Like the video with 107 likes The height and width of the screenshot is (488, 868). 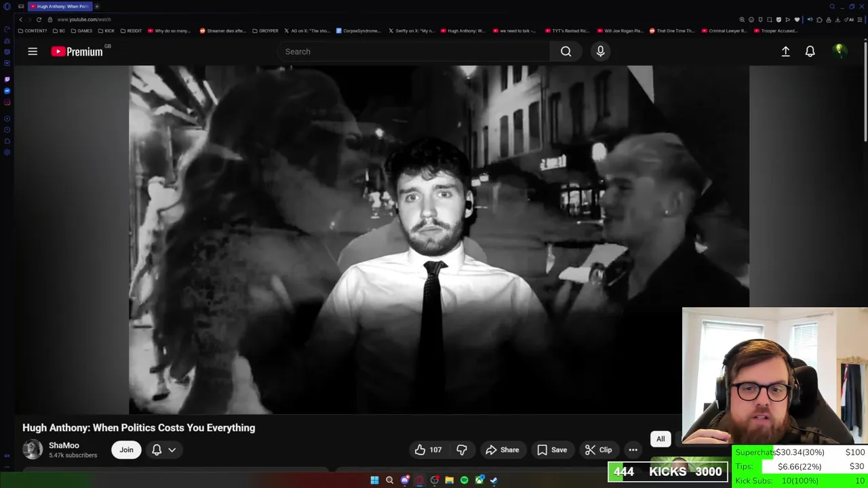(428, 449)
